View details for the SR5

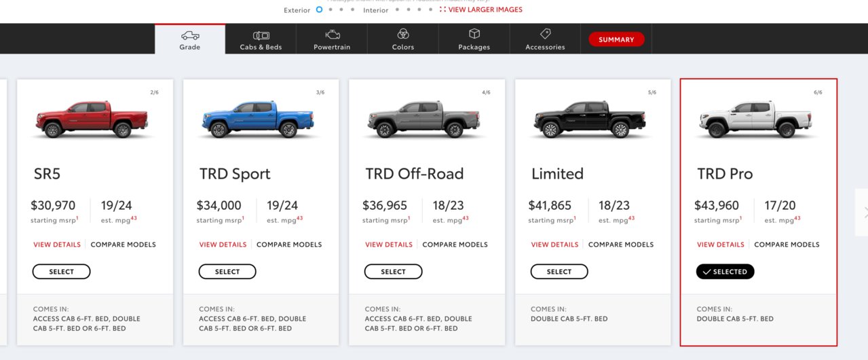pyautogui.click(x=57, y=245)
